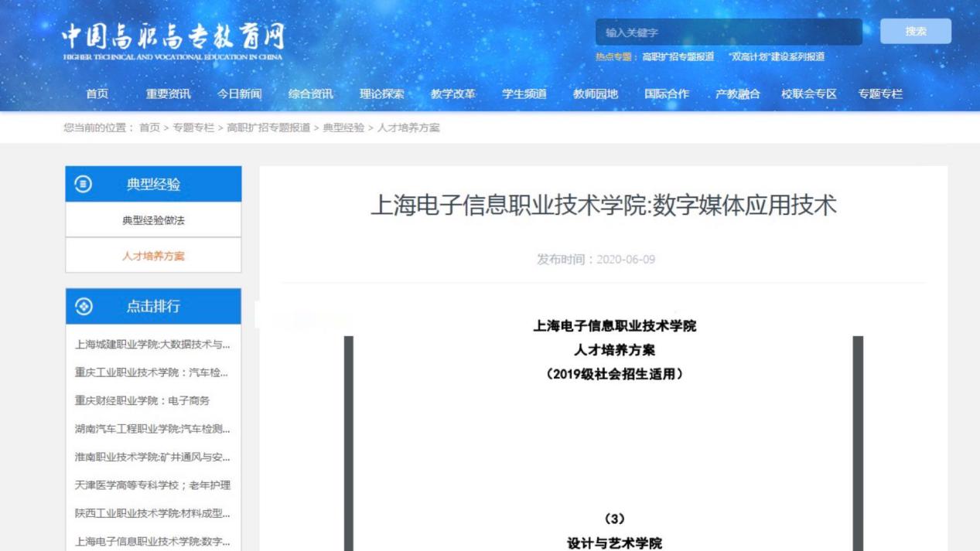
Task: Click the 专题专栏 item in navigation bar
Action: tap(879, 94)
